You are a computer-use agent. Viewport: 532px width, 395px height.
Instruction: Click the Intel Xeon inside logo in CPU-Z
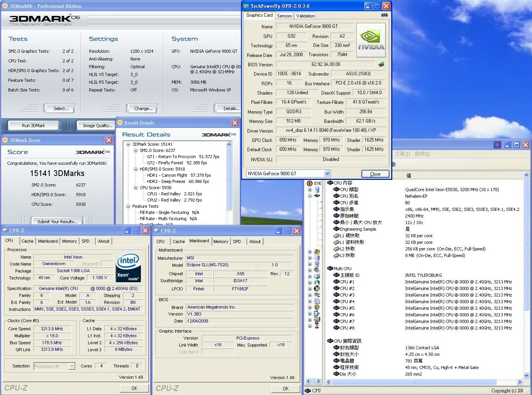click(128, 268)
